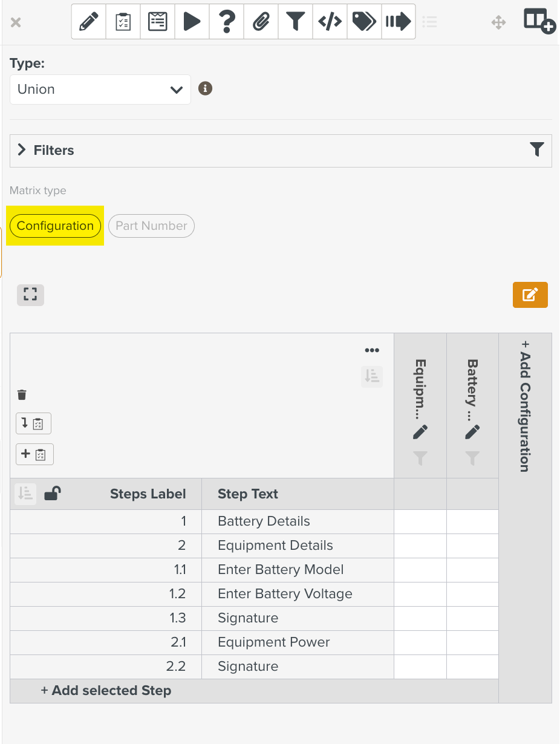This screenshot has width=560, height=744.
Task: Select the Part Number matrix type
Action: [151, 226]
